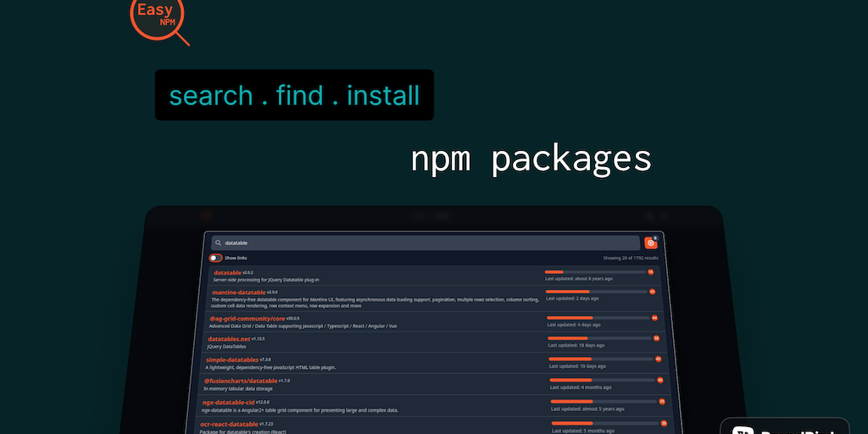Click the score bar of the datatable row
Screen dimensions: 868x434
point(595,272)
